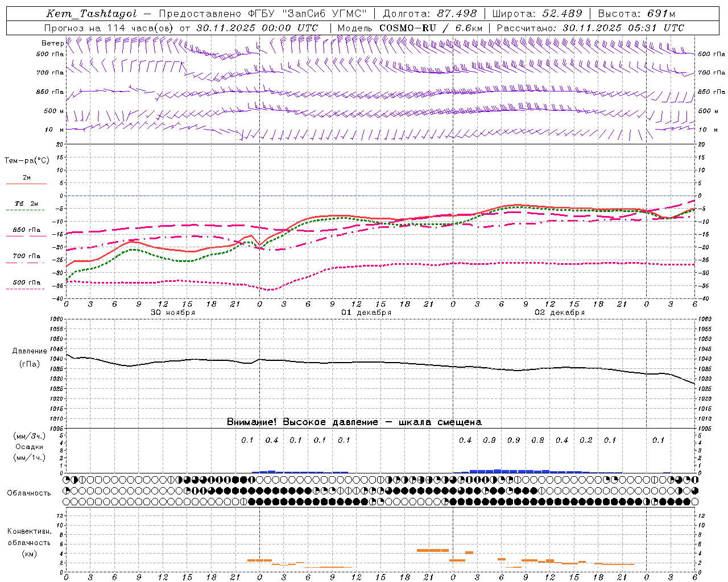Viewport: 728px width, 582px height.
Task: Click the 'Давление' pressure label
Action: pyautogui.click(x=30, y=351)
